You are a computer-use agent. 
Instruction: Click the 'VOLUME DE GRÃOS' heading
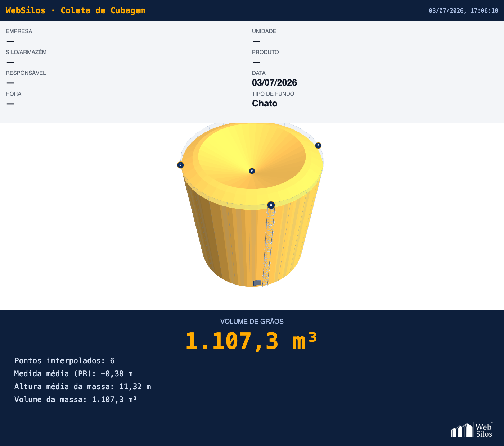(x=252, y=322)
